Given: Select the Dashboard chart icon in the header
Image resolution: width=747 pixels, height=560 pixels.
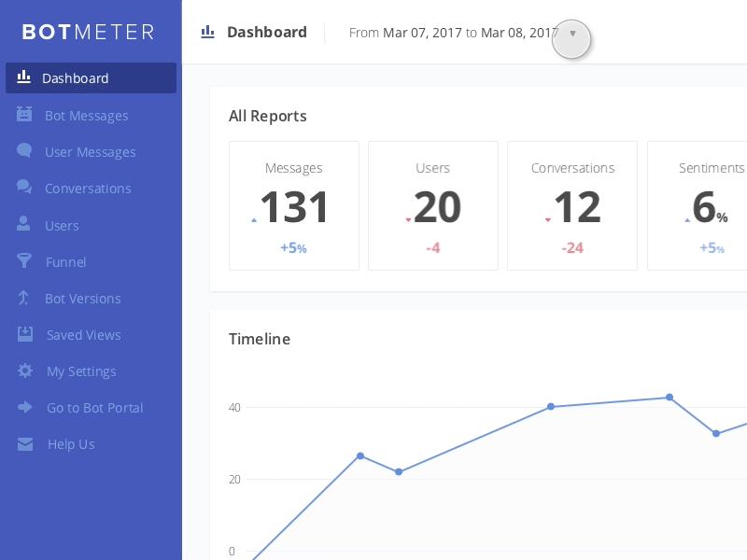Looking at the screenshot, I should pos(206,31).
